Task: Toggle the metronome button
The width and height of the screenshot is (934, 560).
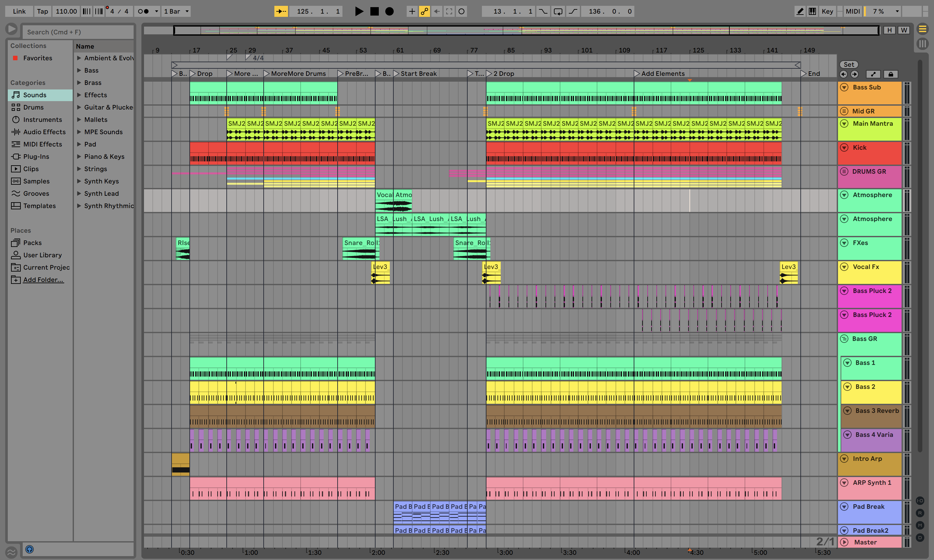Action: (143, 11)
